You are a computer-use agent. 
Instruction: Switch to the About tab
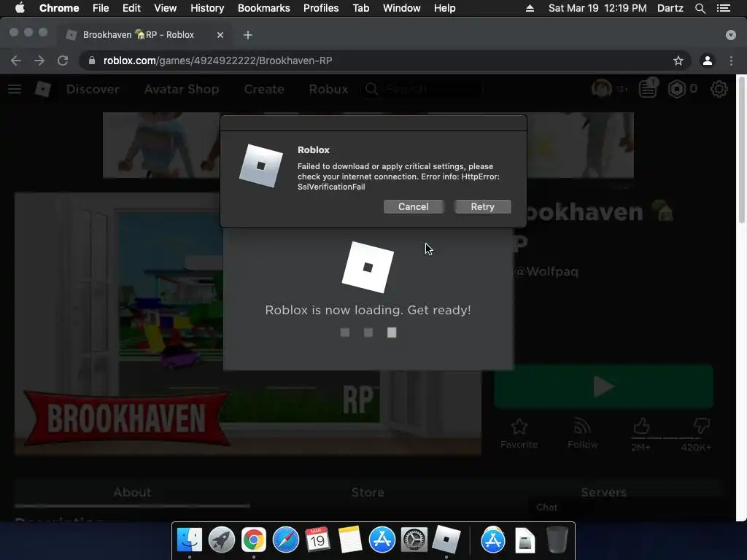(x=132, y=492)
